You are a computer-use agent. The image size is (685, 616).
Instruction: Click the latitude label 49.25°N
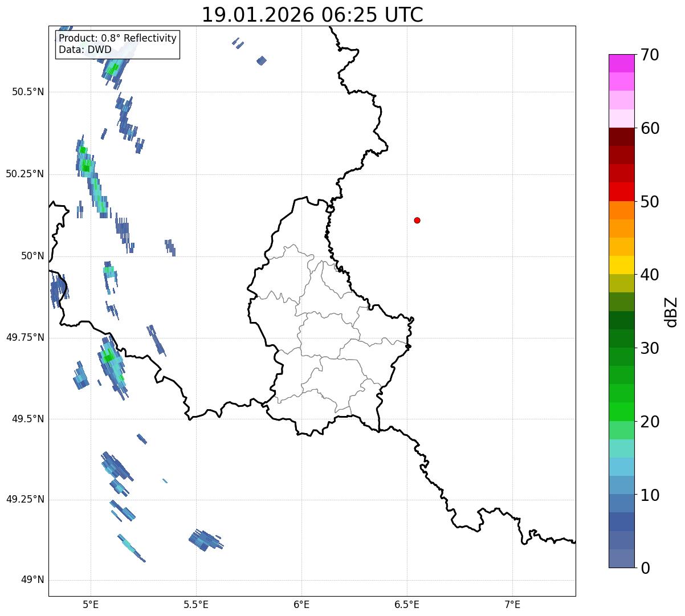click(x=25, y=500)
